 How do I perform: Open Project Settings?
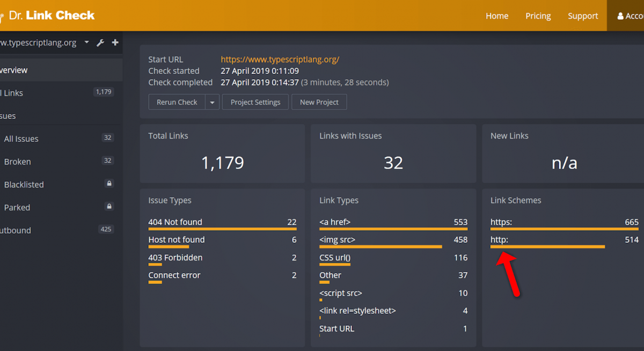point(255,102)
